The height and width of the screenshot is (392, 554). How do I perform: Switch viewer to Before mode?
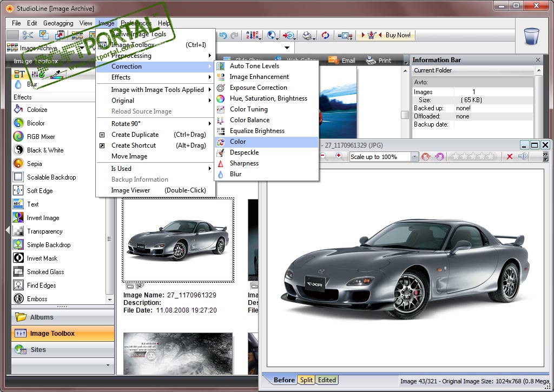(x=283, y=380)
